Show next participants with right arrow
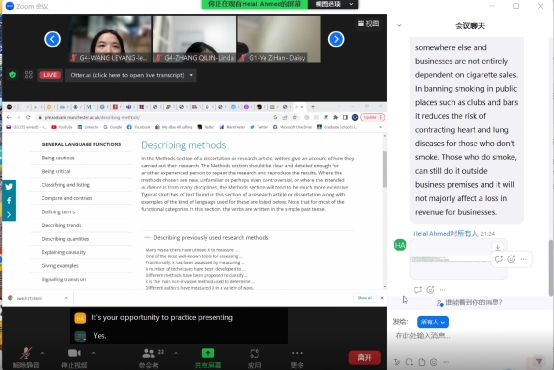The width and height of the screenshot is (554, 370). point(336,39)
